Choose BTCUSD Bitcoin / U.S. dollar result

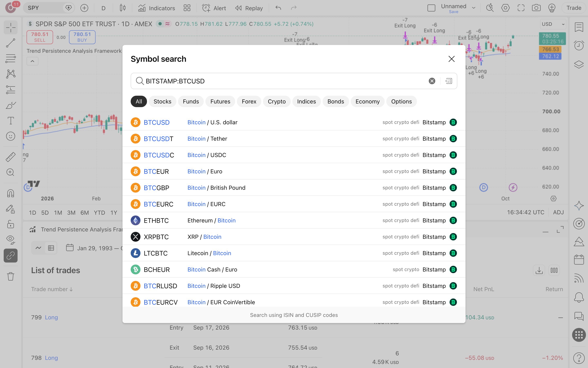[x=294, y=122]
